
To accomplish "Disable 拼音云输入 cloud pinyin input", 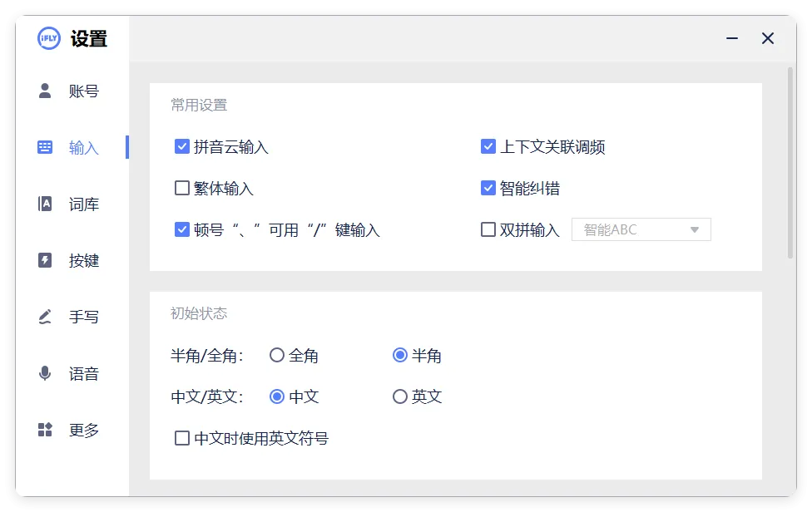I will [181, 146].
